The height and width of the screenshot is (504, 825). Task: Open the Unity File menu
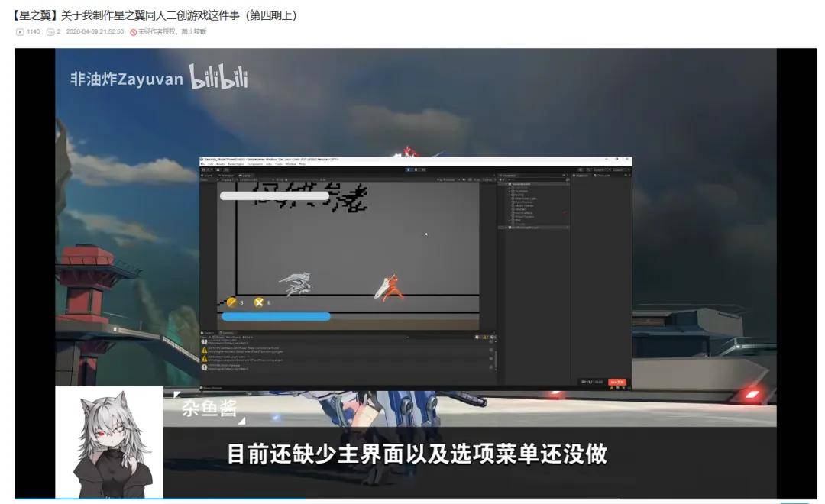point(203,163)
